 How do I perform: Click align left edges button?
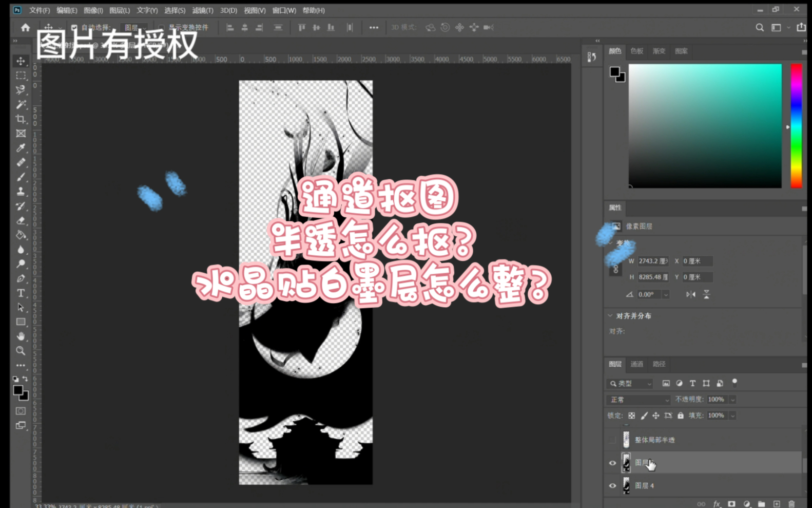230,27
